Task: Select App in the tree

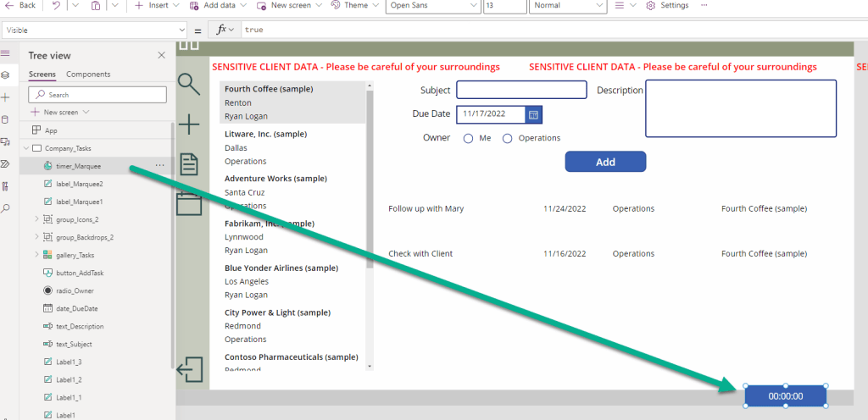Action: click(x=51, y=130)
